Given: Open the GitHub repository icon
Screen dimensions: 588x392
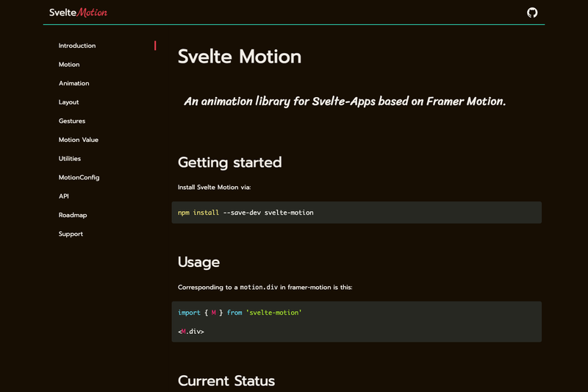Looking at the screenshot, I should tap(531, 13).
